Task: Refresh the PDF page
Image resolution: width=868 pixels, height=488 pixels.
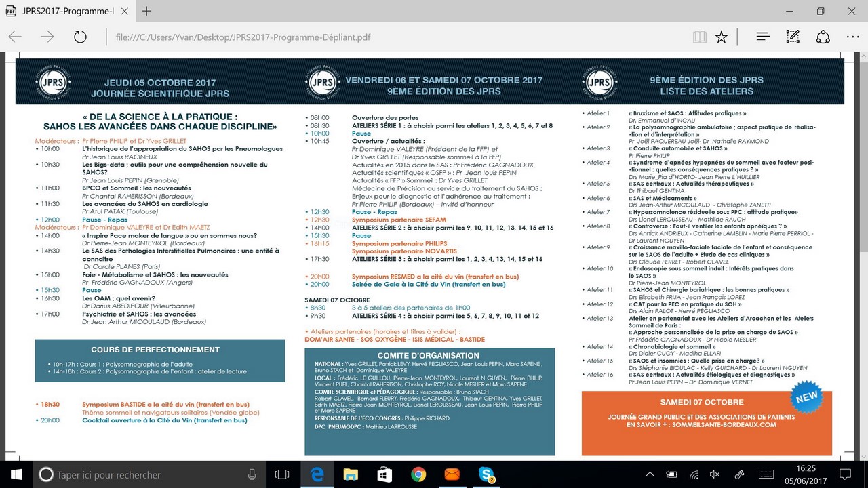Action: 80,37
